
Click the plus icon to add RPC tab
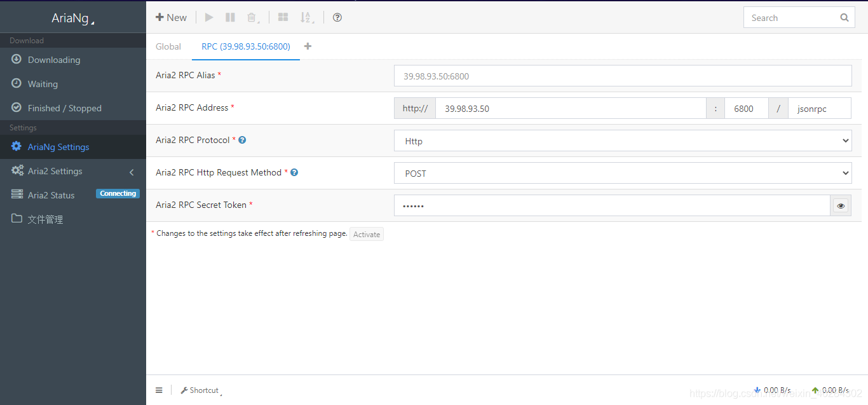(308, 46)
